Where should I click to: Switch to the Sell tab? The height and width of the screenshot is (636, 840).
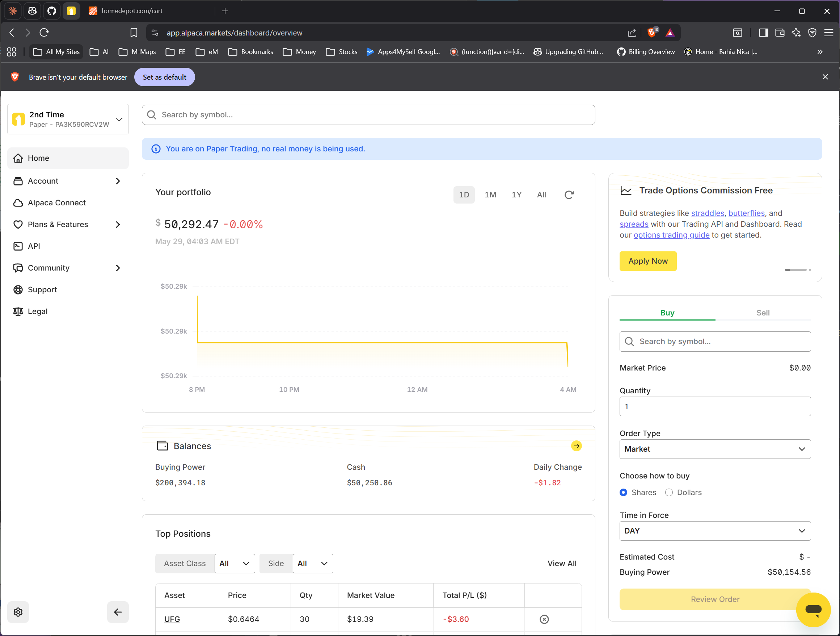pyautogui.click(x=763, y=313)
